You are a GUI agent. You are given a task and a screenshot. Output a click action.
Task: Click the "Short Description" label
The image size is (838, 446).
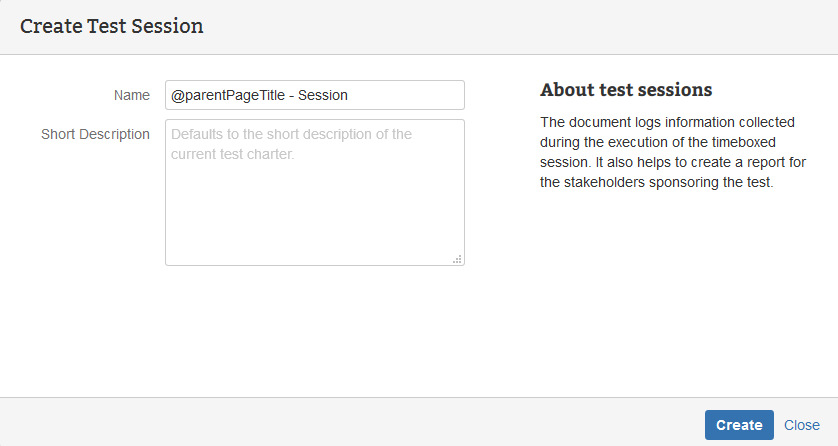(95, 134)
